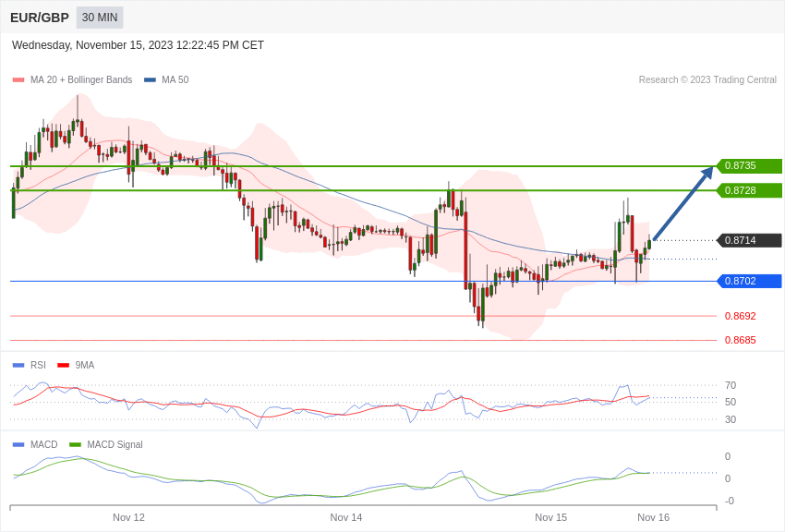785x532 pixels.
Task: Click the RSI 50 level label
Action: tap(731, 402)
